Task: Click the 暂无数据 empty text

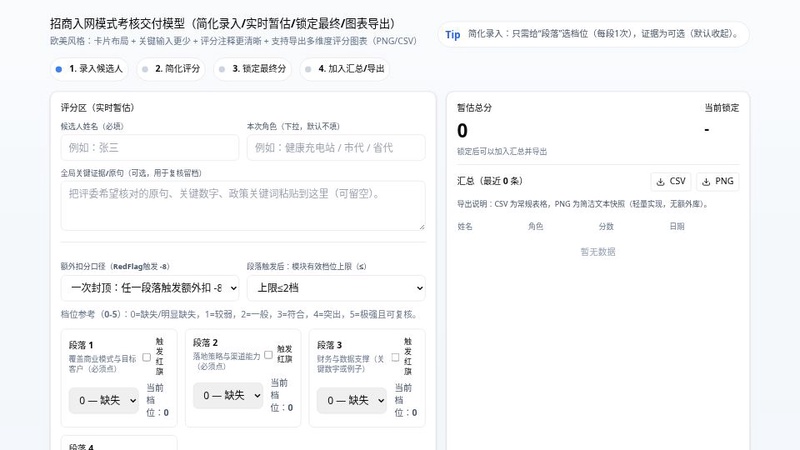Action: 597,252
